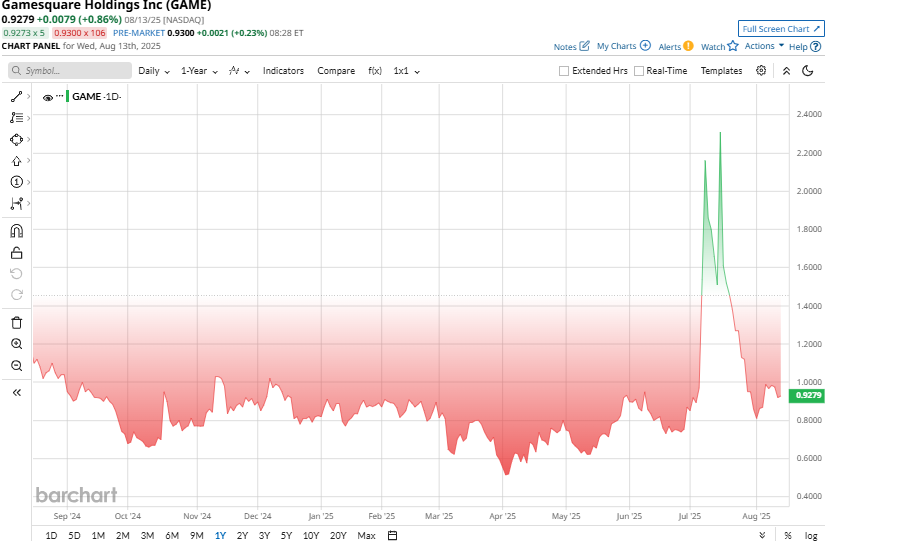Enable the Extended Hrs checkbox
919x541 pixels.
pyautogui.click(x=564, y=71)
